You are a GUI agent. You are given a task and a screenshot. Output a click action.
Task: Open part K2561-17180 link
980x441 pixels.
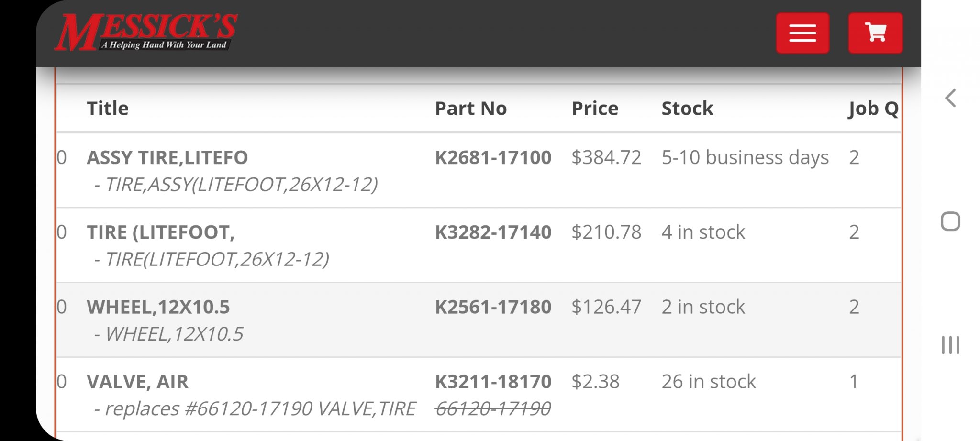[493, 307]
